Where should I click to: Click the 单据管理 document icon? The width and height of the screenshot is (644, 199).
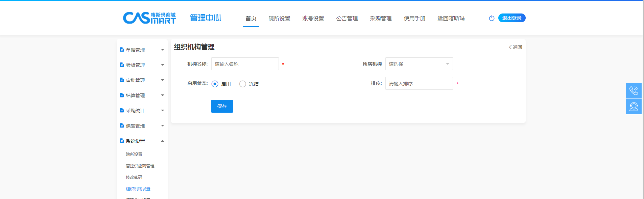pos(122,50)
